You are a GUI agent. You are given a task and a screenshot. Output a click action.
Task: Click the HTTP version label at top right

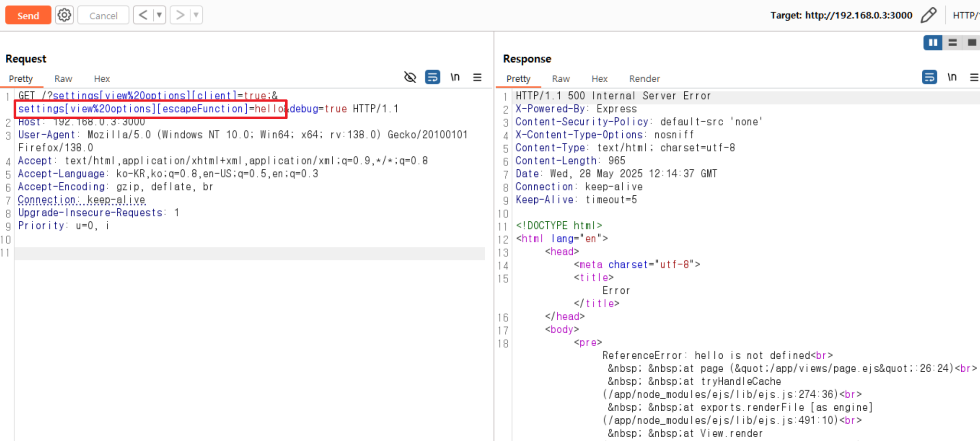click(966, 15)
